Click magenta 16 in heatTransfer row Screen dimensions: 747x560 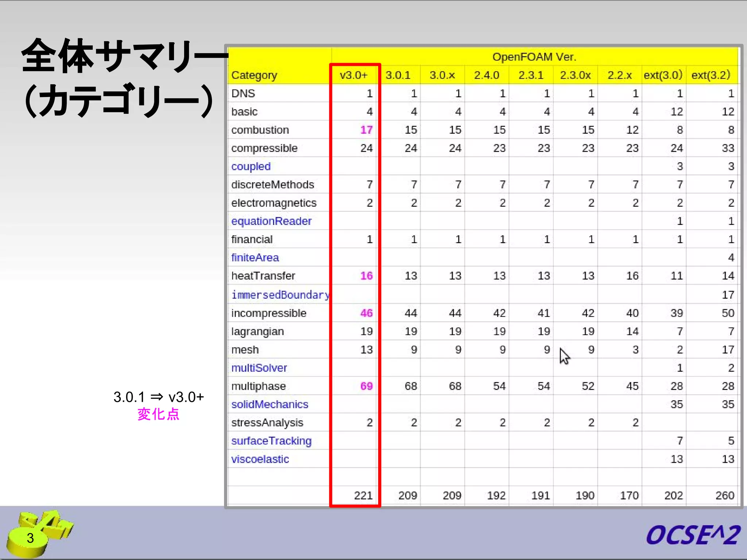tap(367, 276)
